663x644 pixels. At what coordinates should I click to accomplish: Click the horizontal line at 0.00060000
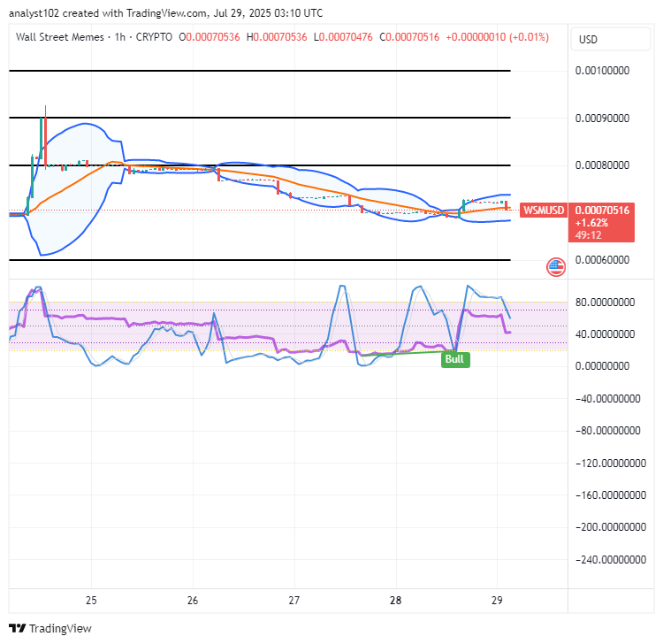(x=260, y=260)
